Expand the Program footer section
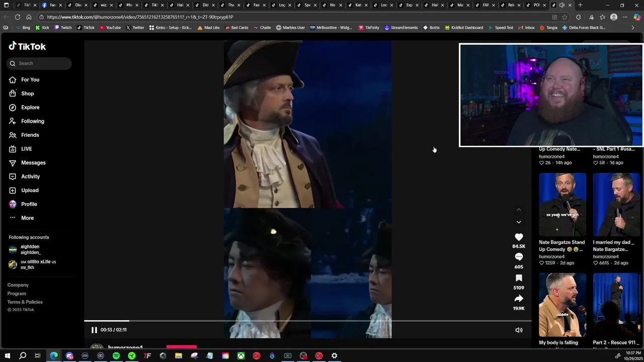This screenshot has width=644, height=362. 17,294
